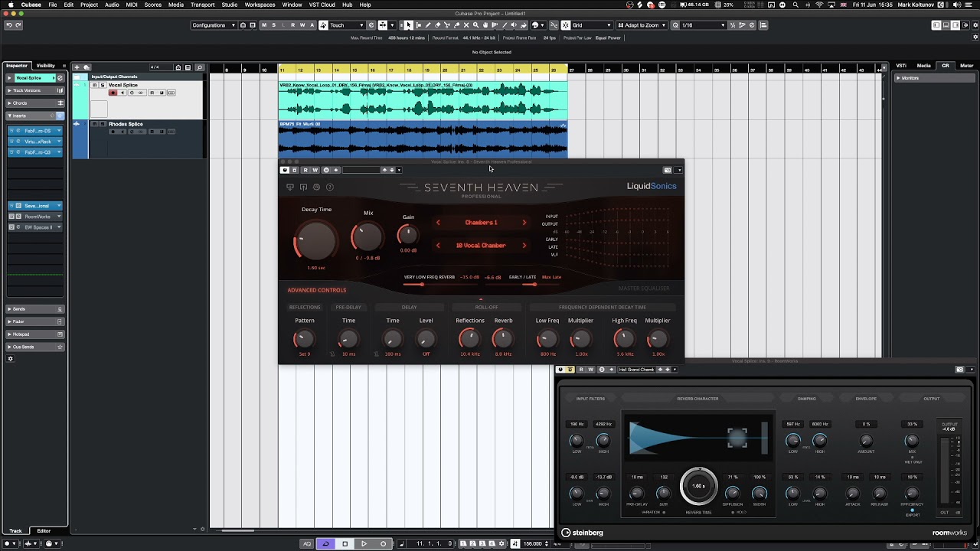The height and width of the screenshot is (551, 980).
Task: Click the Master Equaliser label
Action: point(644,289)
